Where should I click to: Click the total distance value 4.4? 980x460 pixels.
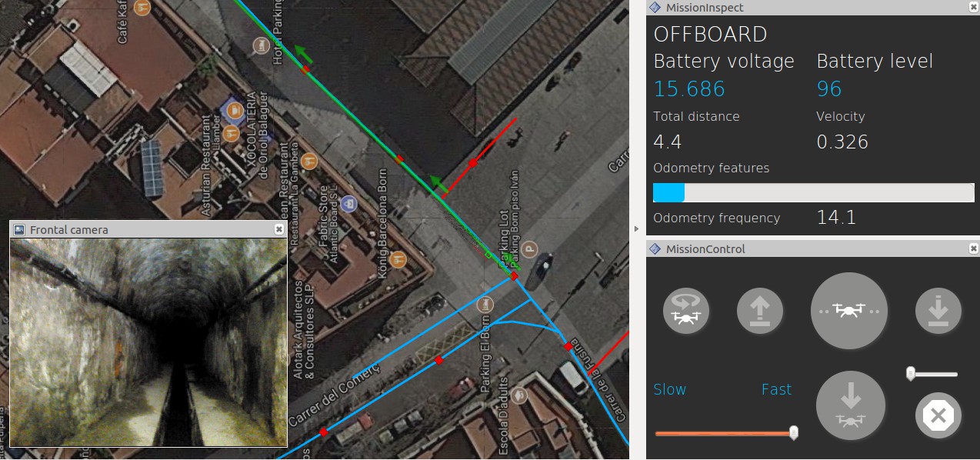(x=667, y=142)
